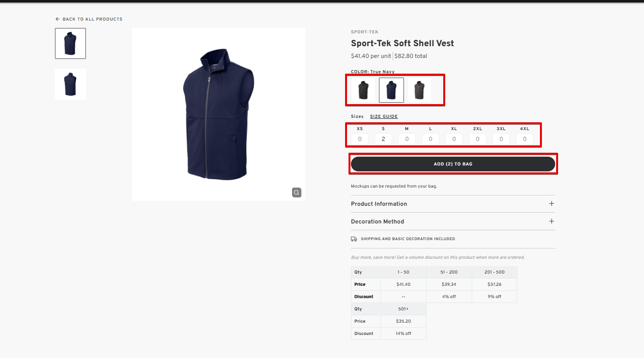644x358 pixels.
Task: Show the second vest thumbnail view
Action: pyautogui.click(x=70, y=84)
